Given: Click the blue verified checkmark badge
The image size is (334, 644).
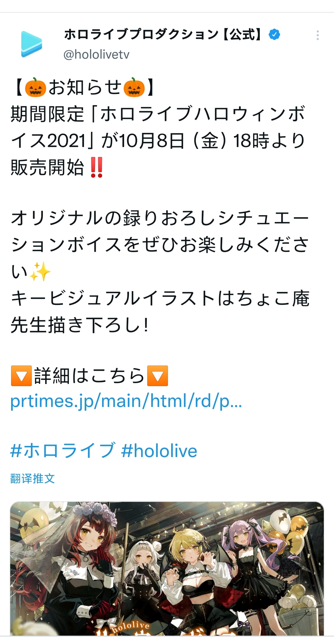Looking at the screenshot, I should click(x=274, y=34).
